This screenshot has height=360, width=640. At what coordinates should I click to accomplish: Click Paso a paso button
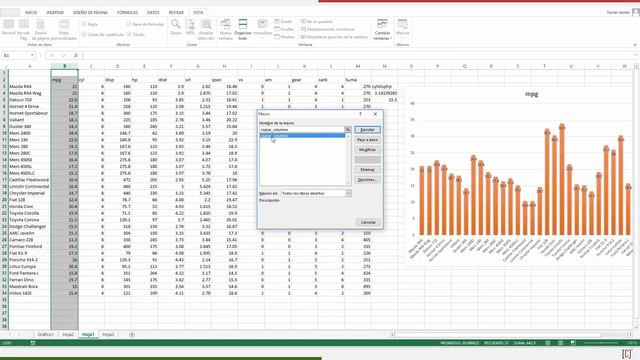(367, 140)
